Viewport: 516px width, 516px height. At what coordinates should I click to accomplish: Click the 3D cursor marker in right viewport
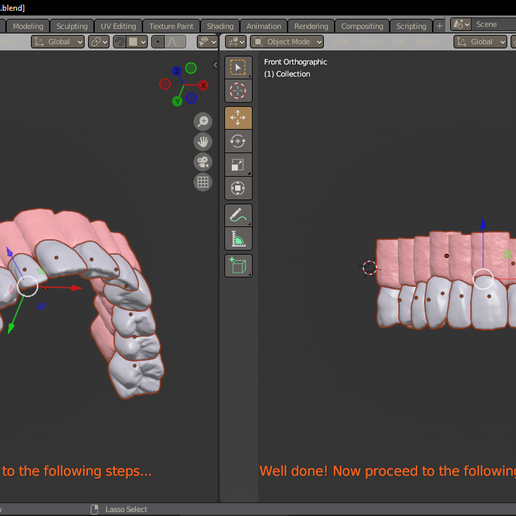(x=370, y=268)
